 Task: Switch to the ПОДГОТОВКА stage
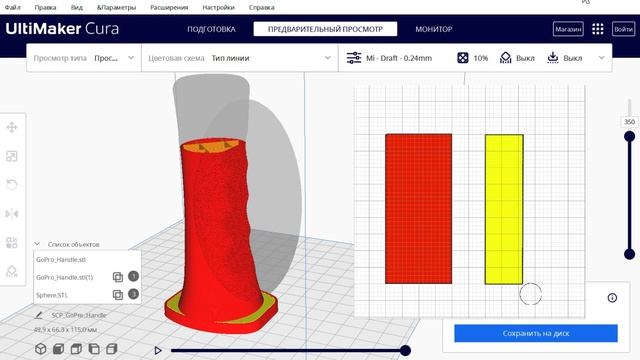point(211,29)
